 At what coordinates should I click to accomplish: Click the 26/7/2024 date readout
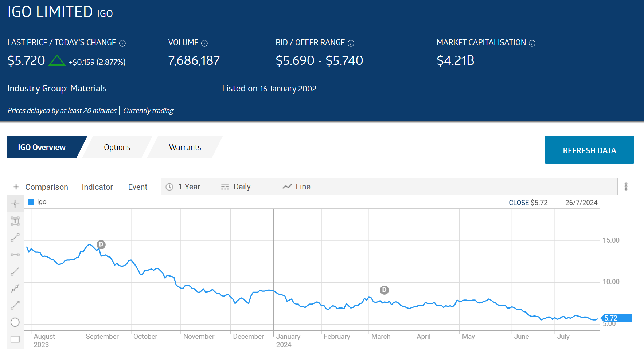(x=581, y=203)
